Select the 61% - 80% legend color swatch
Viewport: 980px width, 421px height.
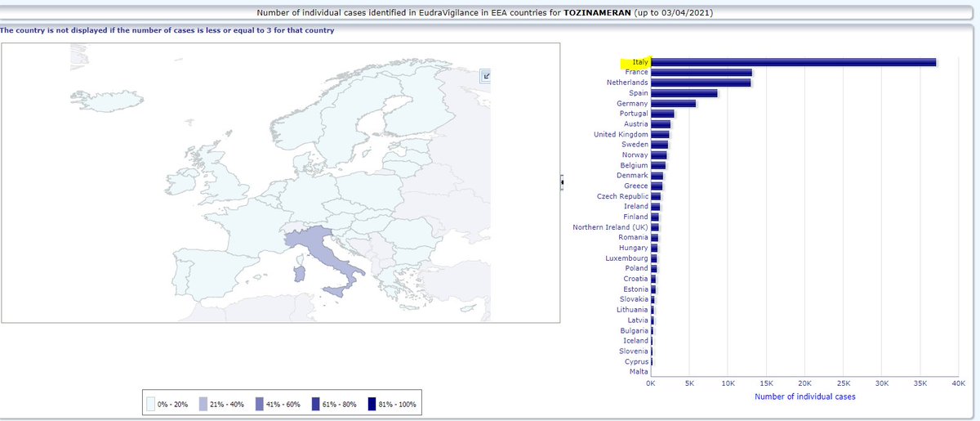coord(315,404)
